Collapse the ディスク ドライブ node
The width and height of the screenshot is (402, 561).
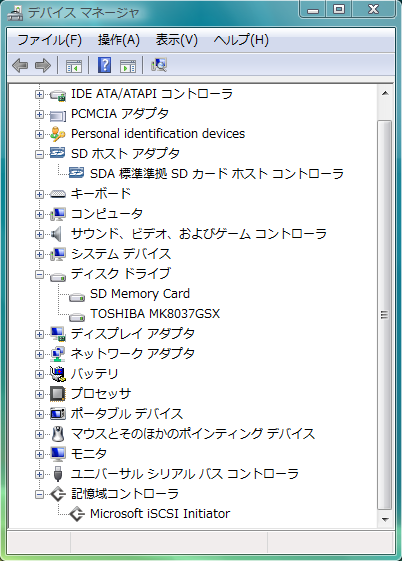click(x=39, y=275)
